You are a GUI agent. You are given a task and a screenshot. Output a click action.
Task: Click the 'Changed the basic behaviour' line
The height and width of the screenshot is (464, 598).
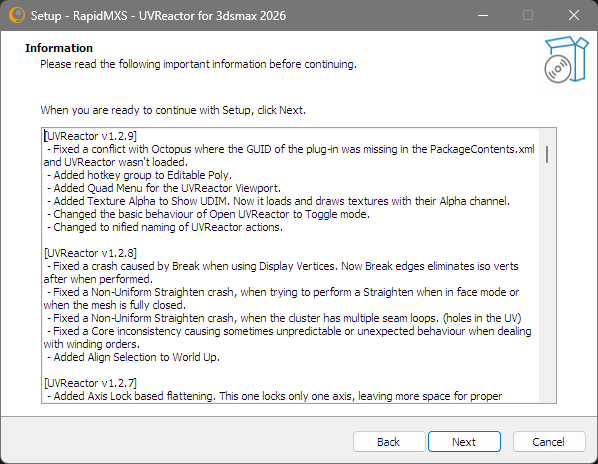(208, 214)
